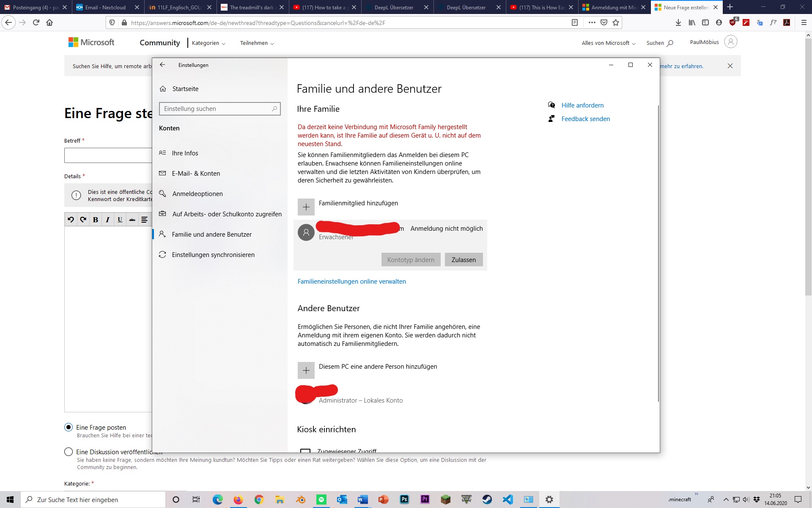
Task: Switch to Posteingang (4) browser tab
Action: tap(35, 7)
